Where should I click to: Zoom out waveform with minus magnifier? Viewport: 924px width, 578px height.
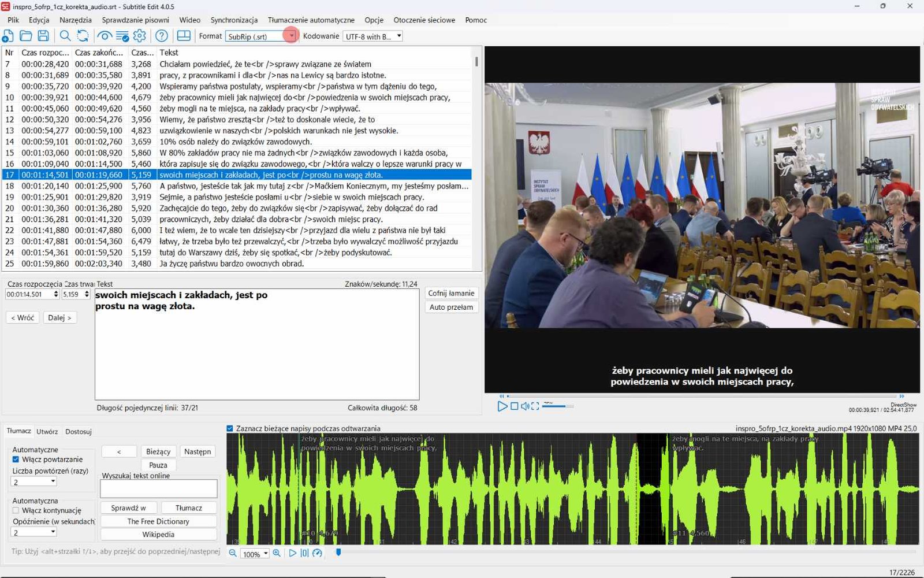233,553
